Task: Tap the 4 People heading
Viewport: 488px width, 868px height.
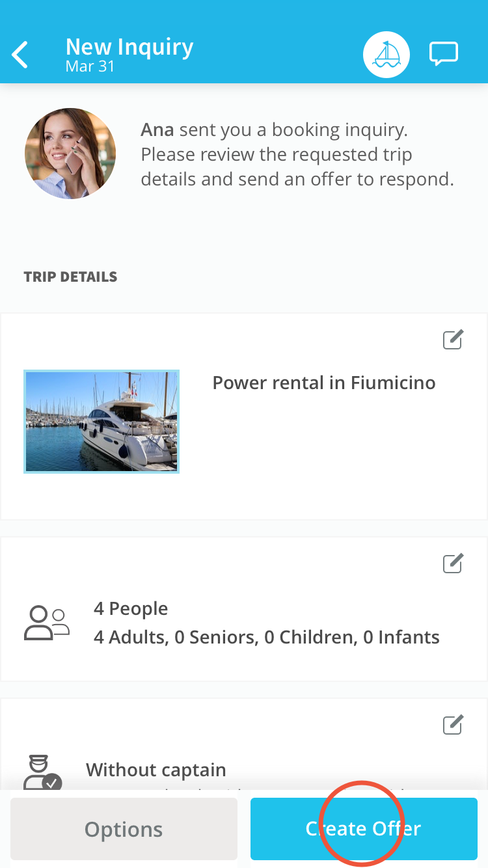Action: [x=131, y=608]
